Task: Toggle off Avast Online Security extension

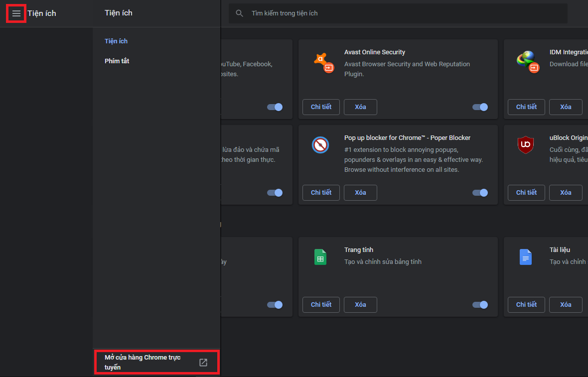Action: (480, 107)
